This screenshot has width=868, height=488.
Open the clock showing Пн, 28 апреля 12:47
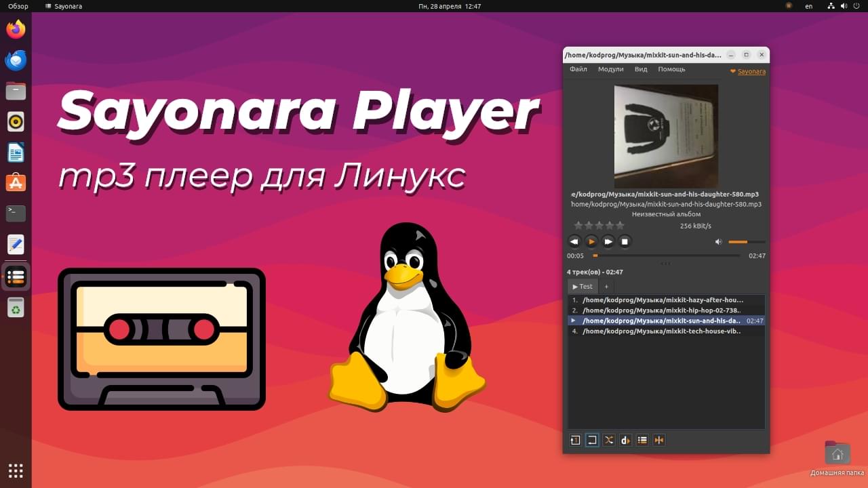[451, 6]
